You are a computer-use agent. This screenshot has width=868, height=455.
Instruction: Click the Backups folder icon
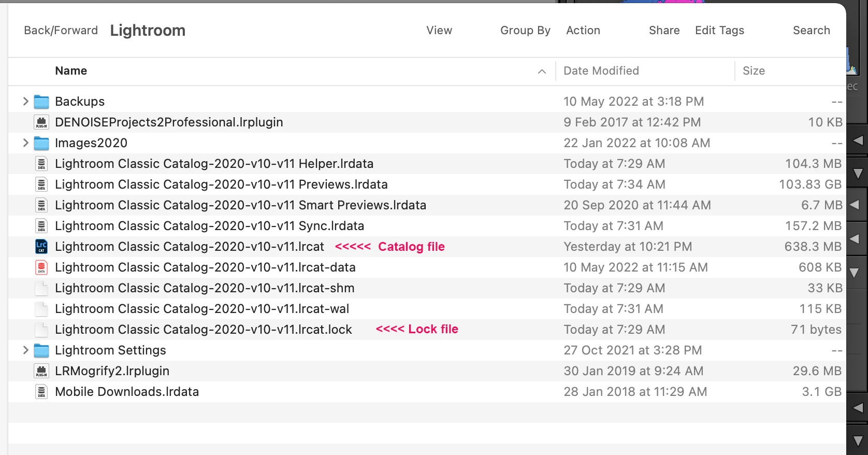point(41,102)
